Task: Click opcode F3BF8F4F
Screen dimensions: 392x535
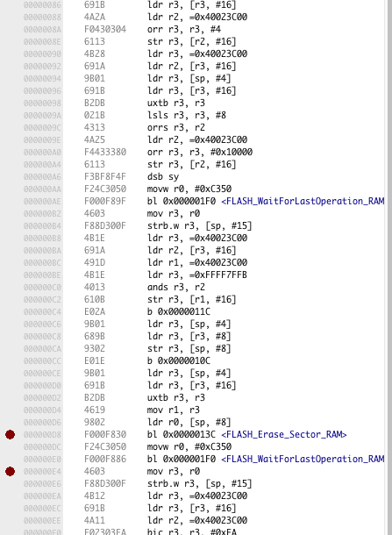Action: point(105,177)
